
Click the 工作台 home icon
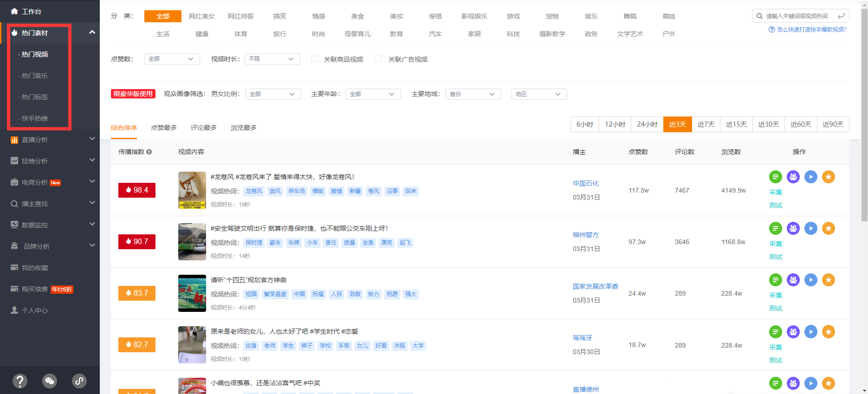point(14,11)
